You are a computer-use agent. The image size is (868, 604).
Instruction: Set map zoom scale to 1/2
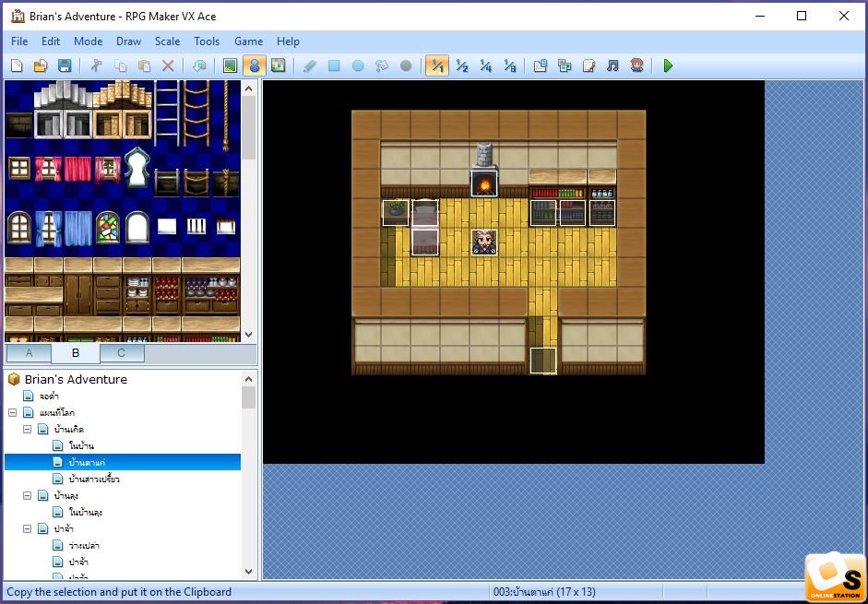point(462,65)
